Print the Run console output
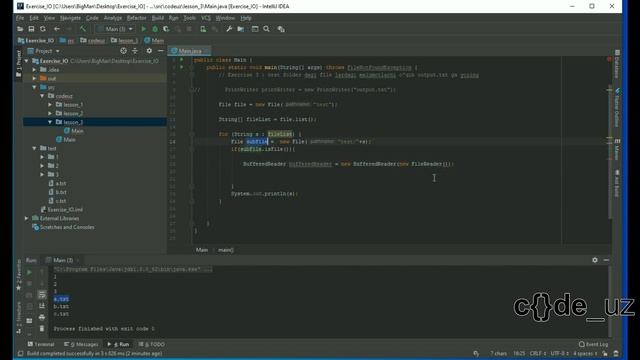The image size is (640, 360). tap(42, 317)
